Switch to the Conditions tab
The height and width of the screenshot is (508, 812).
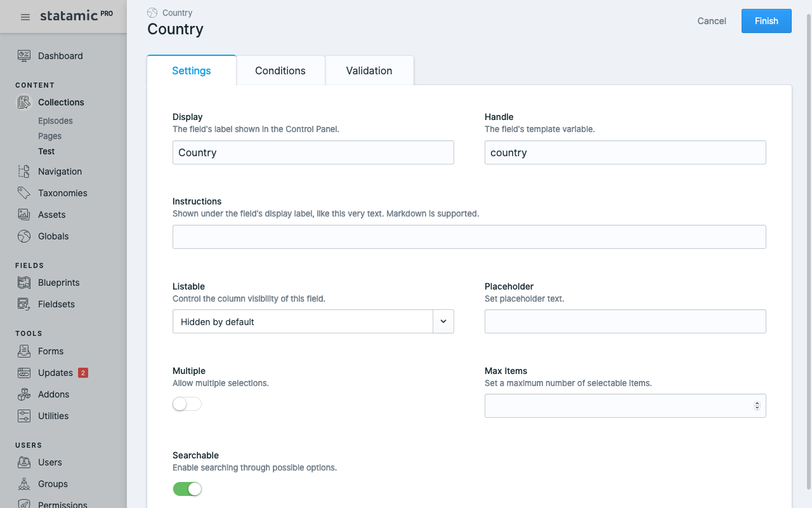point(280,70)
